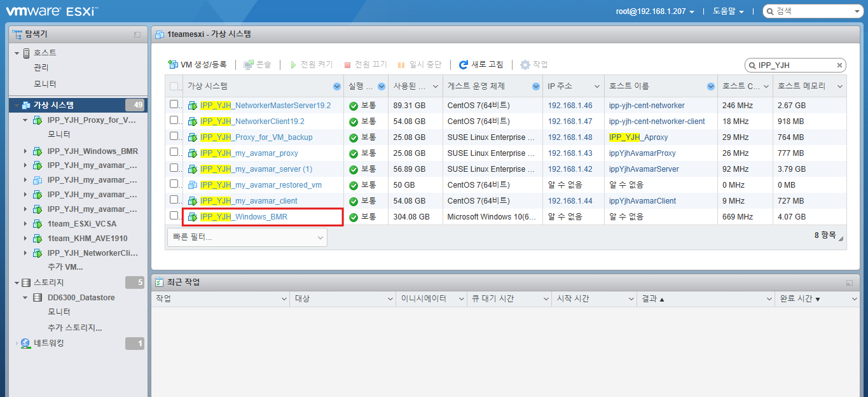The width and height of the screenshot is (868, 397).
Task: Click the 최근 작업 panel title icon
Action: pyautogui.click(x=160, y=282)
